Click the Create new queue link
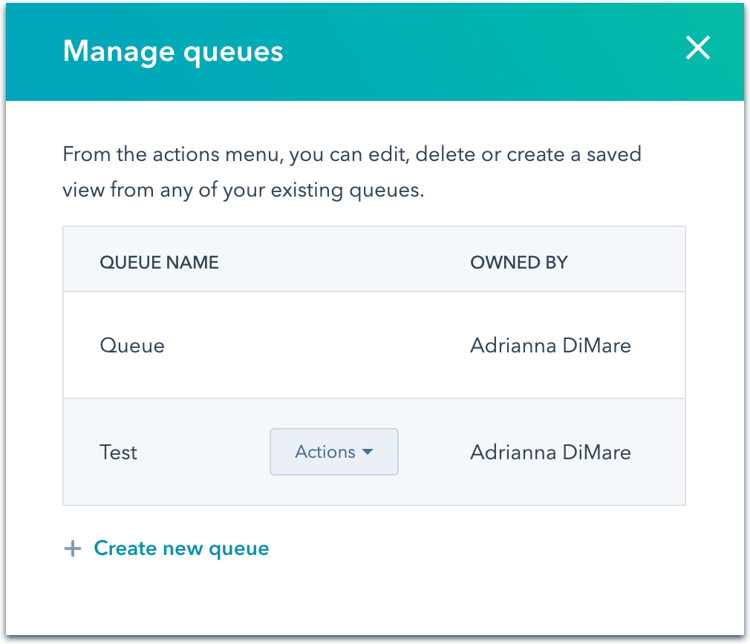 click(x=181, y=549)
